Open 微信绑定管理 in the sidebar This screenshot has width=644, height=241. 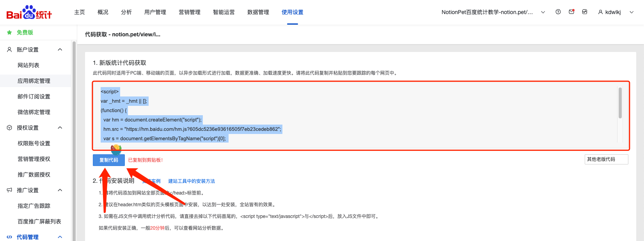(x=34, y=112)
